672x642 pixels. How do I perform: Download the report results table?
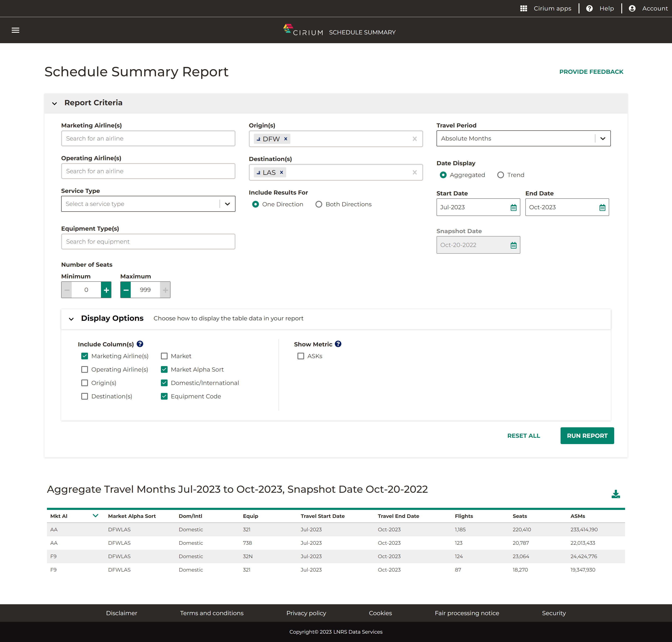(x=616, y=494)
